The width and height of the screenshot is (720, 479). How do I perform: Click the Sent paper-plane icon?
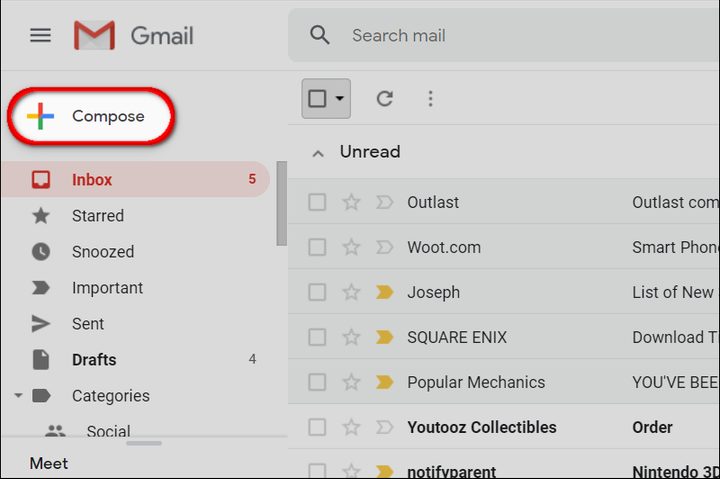coord(41,323)
